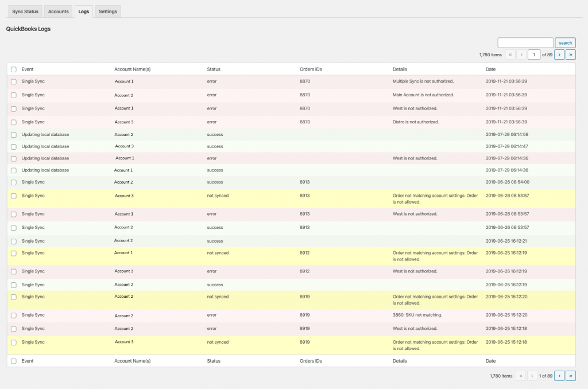Jump to last page in bottom pagination
Viewport: 588px width, 389px height.
tap(570, 376)
